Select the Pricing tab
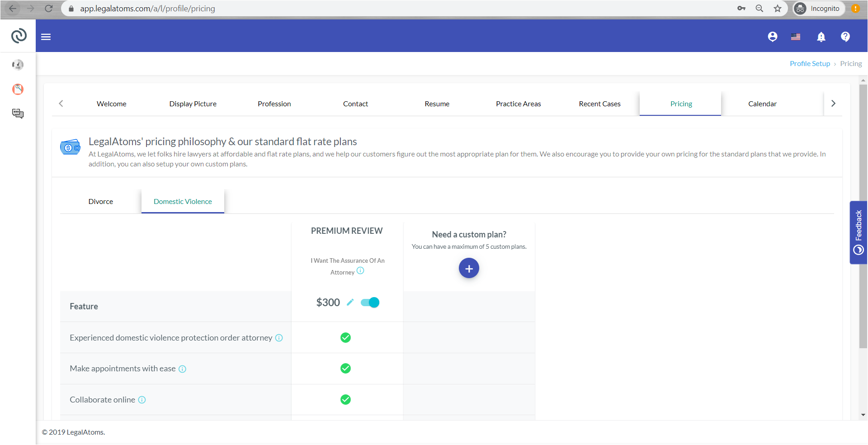Screen dimensions: 868x445 coord(681,104)
